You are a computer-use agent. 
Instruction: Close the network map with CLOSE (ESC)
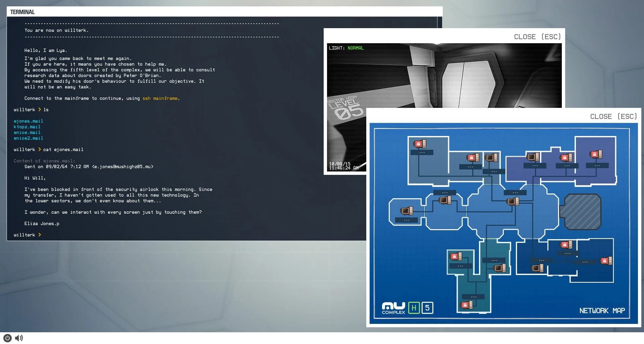point(613,117)
